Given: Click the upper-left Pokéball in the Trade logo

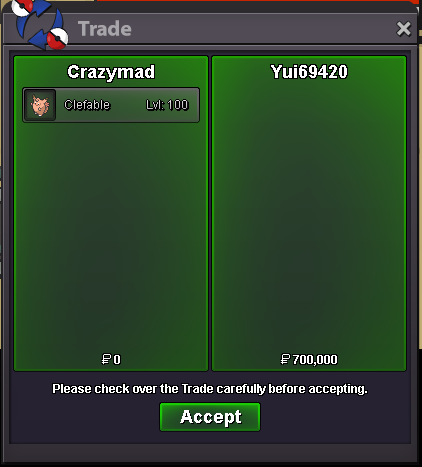Looking at the screenshot, I should 23,7.
